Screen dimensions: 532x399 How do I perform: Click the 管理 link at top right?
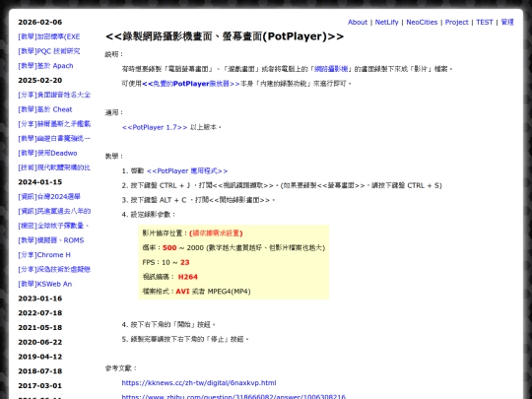(507, 22)
